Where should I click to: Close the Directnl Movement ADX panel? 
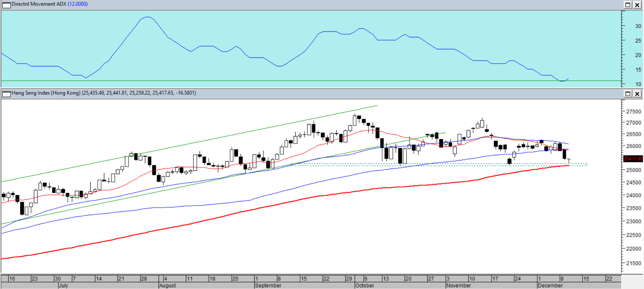[x=637, y=5]
